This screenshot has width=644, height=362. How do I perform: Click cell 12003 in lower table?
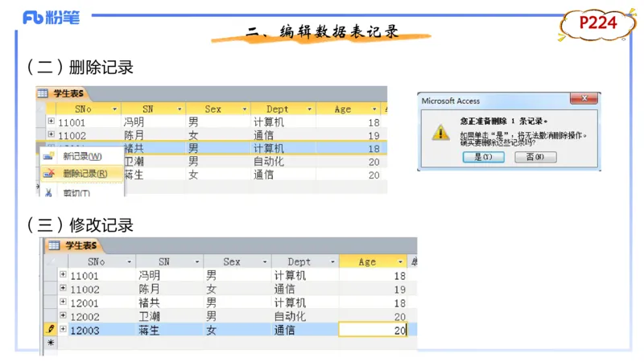click(85, 331)
